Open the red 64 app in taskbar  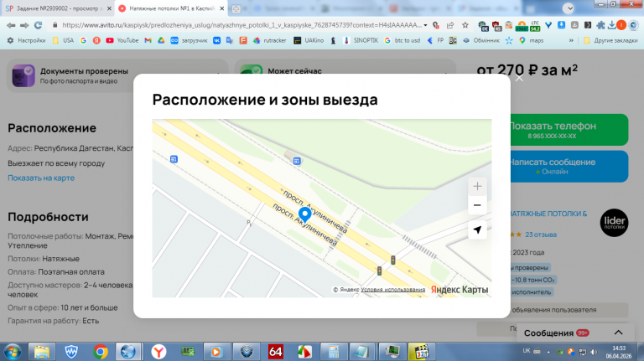tap(275, 352)
